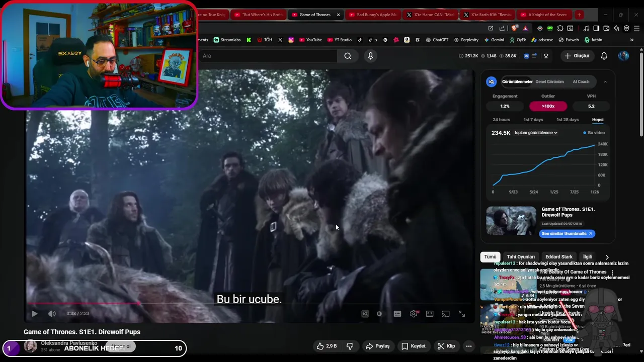
Task: Start voice search with the microphone
Action: pyautogui.click(x=371, y=56)
